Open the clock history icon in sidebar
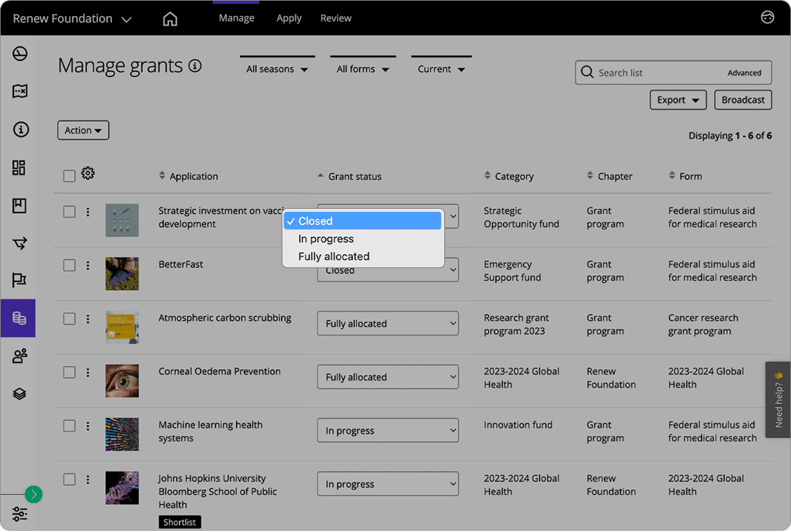The width and height of the screenshot is (791, 532). [x=19, y=54]
